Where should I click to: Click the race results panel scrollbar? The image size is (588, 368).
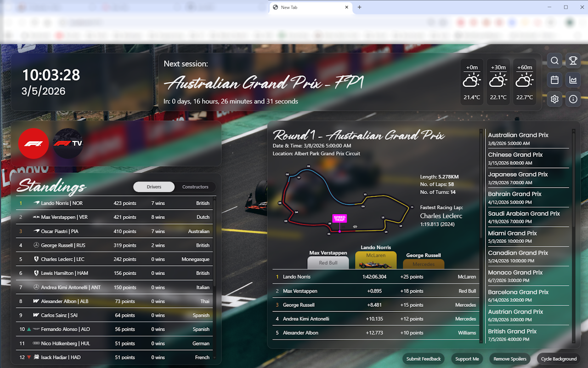[481, 236]
